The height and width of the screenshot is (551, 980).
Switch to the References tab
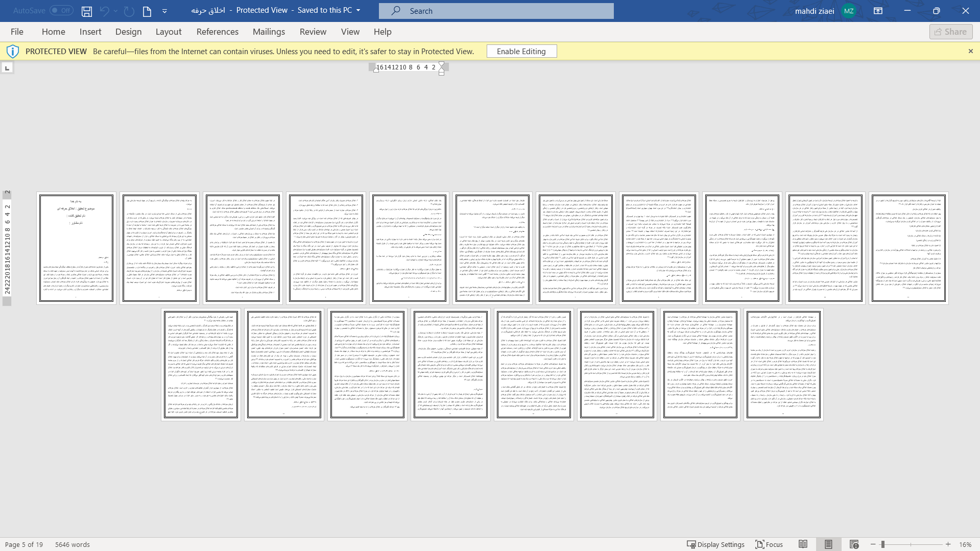(218, 32)
